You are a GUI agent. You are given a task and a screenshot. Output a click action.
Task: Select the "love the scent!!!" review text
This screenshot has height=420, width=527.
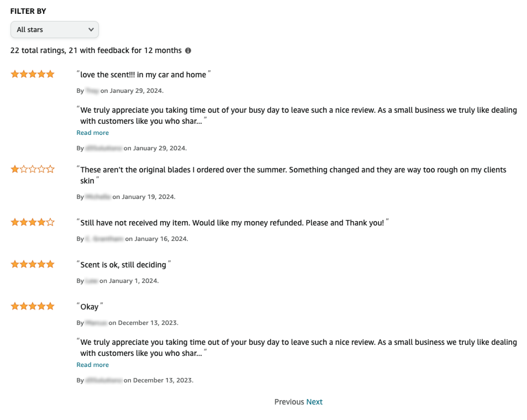143,75
